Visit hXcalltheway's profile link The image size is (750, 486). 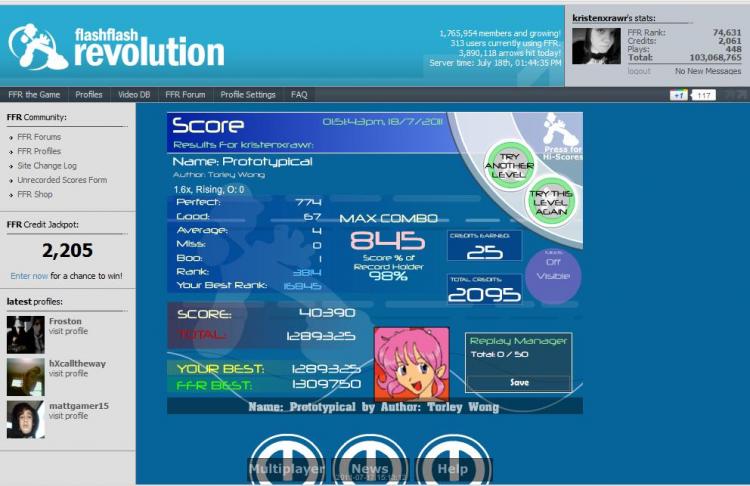pos(68,374)
